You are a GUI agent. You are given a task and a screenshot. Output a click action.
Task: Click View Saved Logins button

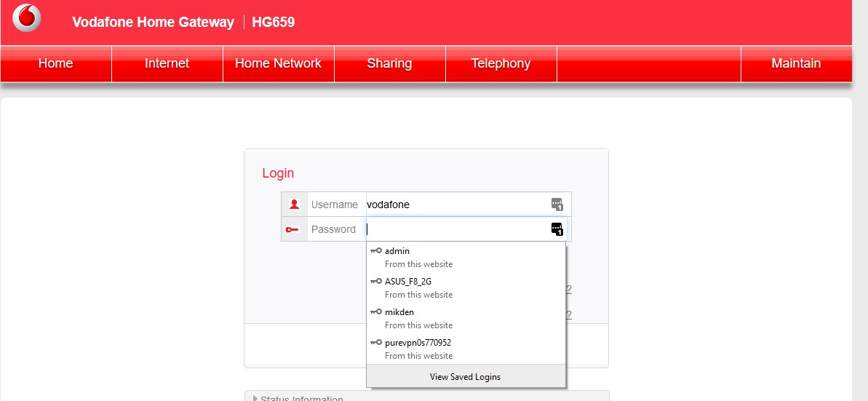coord(466,377)
